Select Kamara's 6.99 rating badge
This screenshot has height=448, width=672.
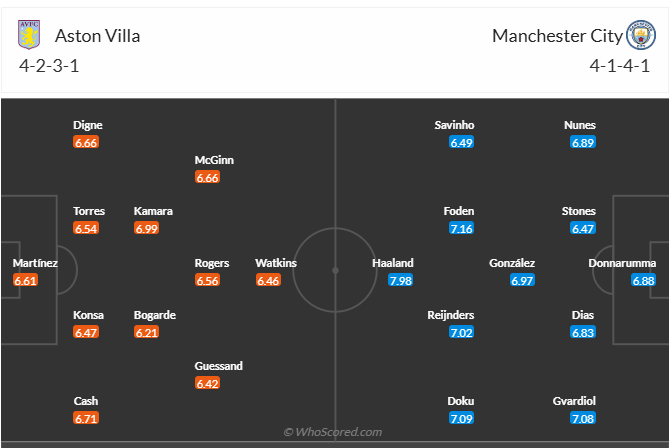pyautogui.click(x=147, y=229)
